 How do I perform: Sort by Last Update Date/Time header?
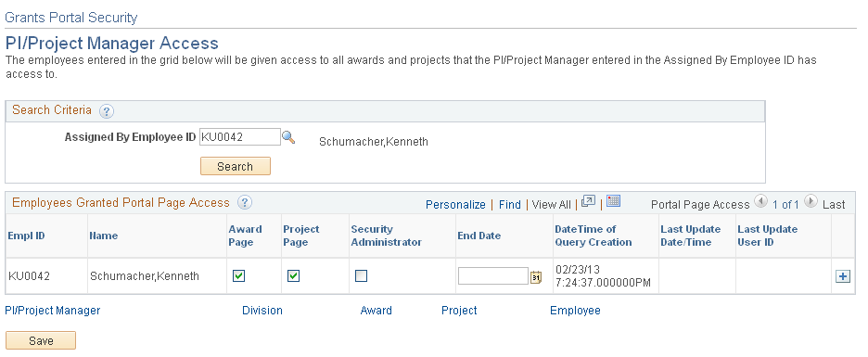point(691,236)
